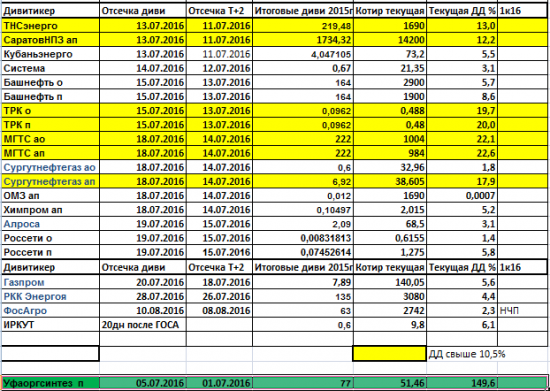Image resolution: width=550 pixels, height=391 pixels.
Task: Click the Отсечка диви top header
Action: (143, 11)
